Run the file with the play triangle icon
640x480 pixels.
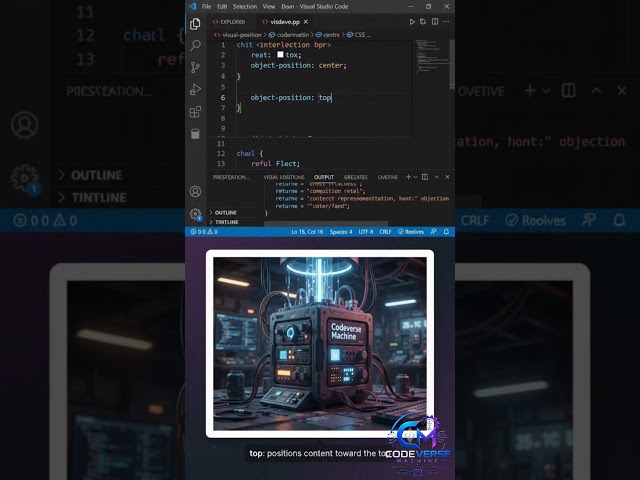[x=412, y=22]
